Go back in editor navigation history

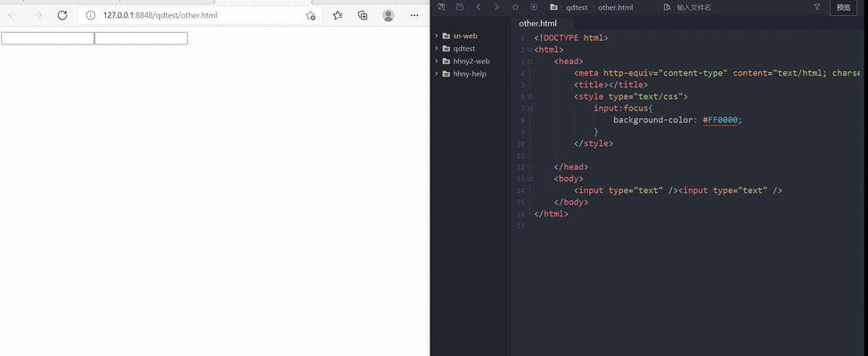pyautogui.click(x=479, y=6)
